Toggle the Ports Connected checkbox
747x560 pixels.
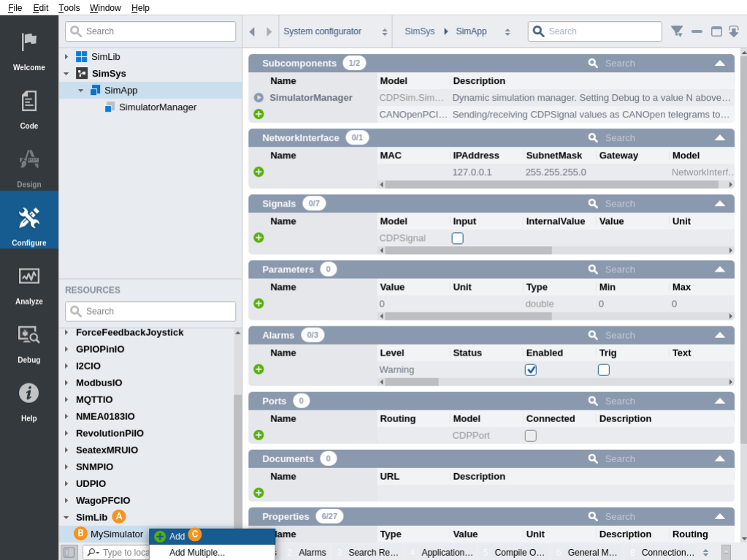[531, 436]
